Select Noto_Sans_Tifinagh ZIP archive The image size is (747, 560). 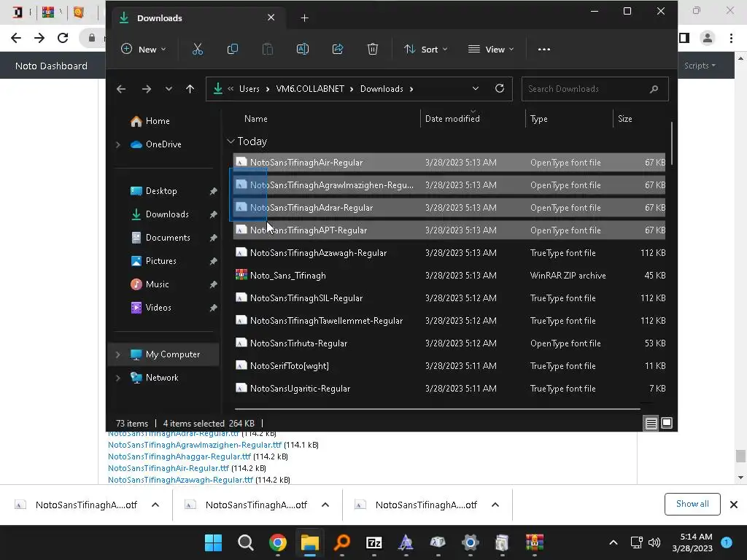pos(449,275)
